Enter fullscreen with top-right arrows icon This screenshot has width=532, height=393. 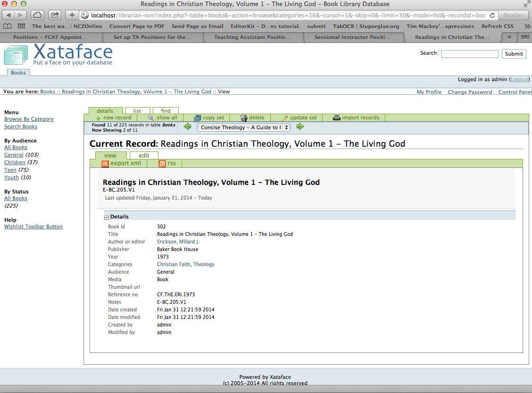click(x=527, y=4)
